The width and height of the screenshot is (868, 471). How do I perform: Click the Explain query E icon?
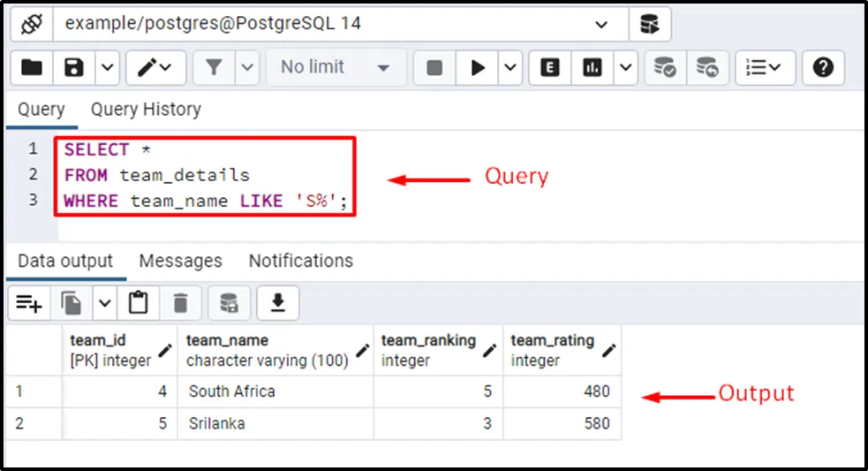(550, 68)
